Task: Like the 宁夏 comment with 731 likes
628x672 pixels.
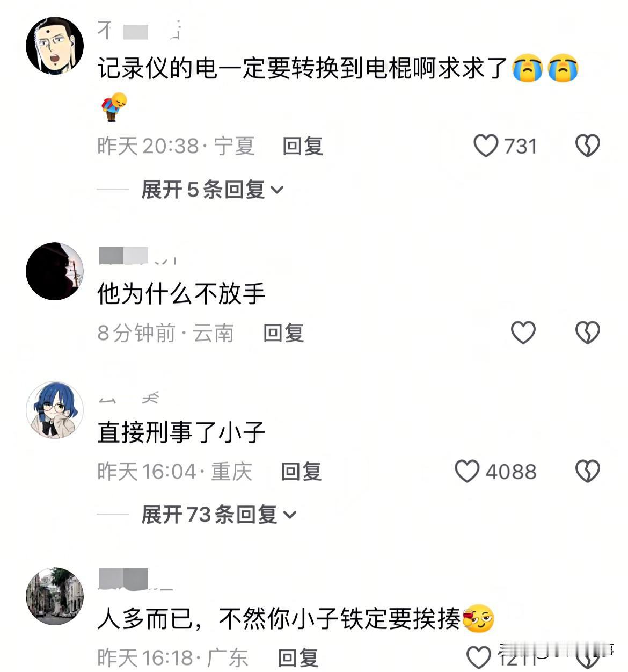Action: (486, 146)
